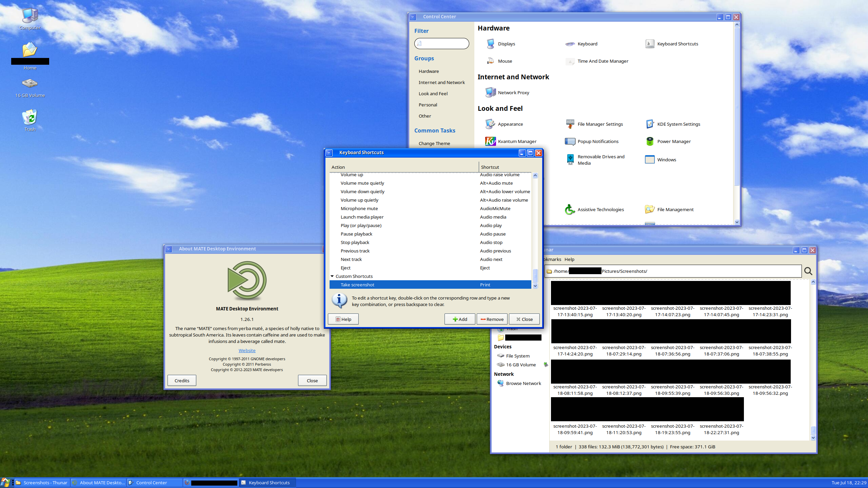The width and height of the screenshot is (868, 488).
Task: Click the search icon in Thunar
Action: pos(808,271)
